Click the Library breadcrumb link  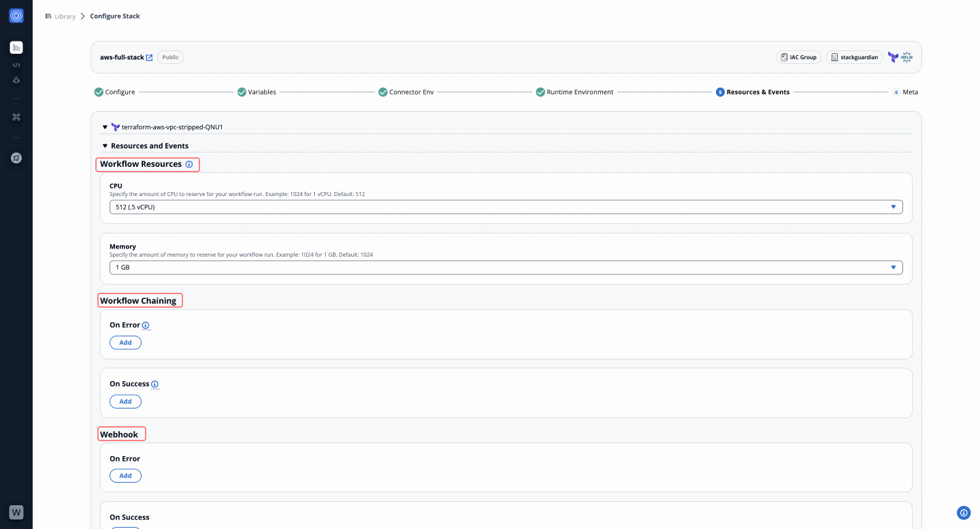click(65, 16)
